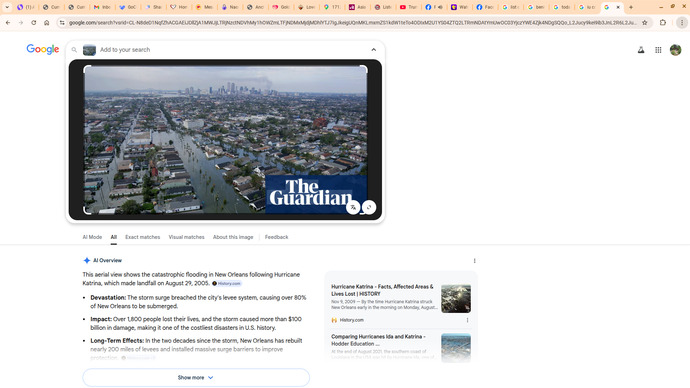The width and height of the screenshot is (690, 388).
Task: Open Search Labs flask icon
Action: tap(641, 50)
